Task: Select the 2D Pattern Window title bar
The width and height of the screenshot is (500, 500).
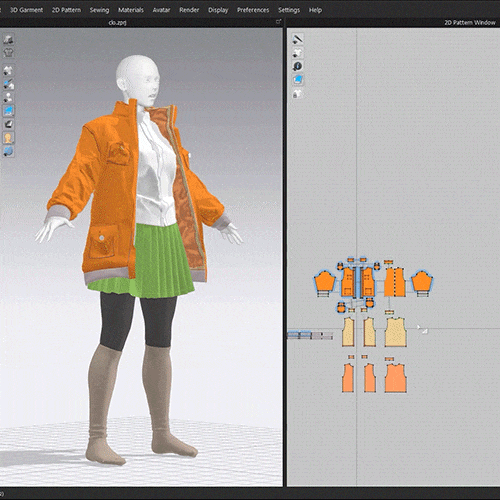Action: coord(470,23)
